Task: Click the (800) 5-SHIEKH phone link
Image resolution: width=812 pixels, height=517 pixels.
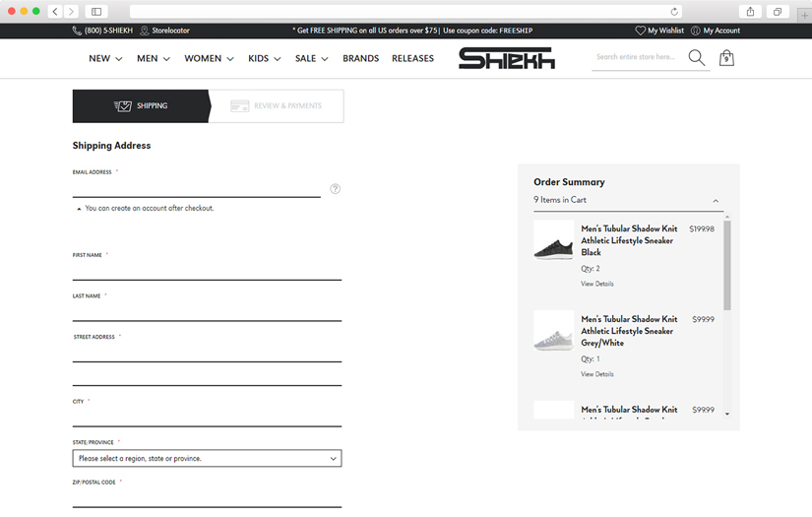Action: pos(108,31)
